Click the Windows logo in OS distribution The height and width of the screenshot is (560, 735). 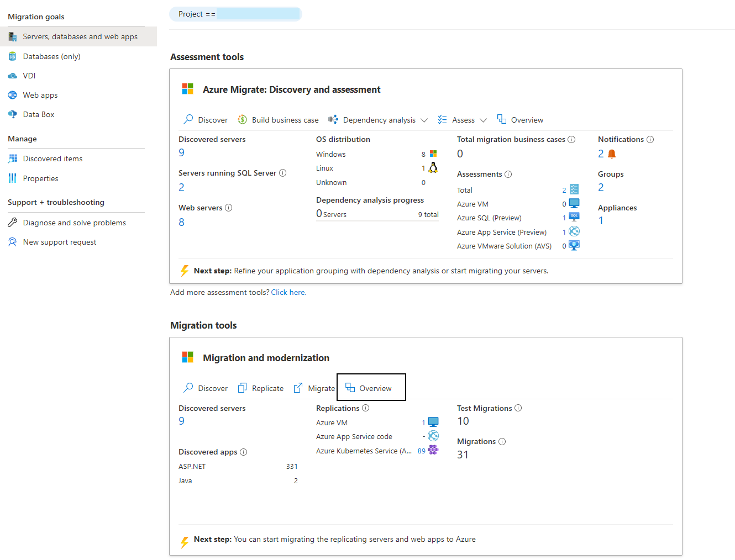[x=433, y=154]
